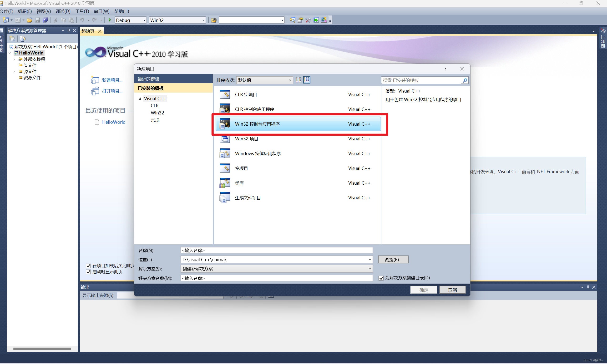Enable 为解决方案创建目录 checkbox

click(381, 278)
